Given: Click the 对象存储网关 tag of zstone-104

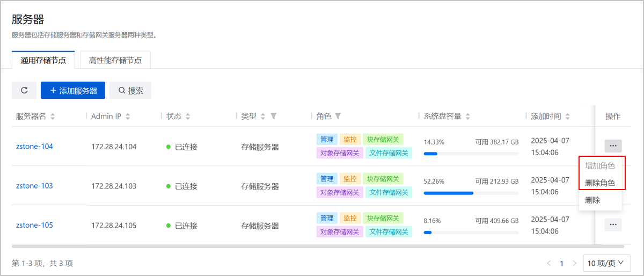Looking at the screenshot, I should [x=340, y=152].
